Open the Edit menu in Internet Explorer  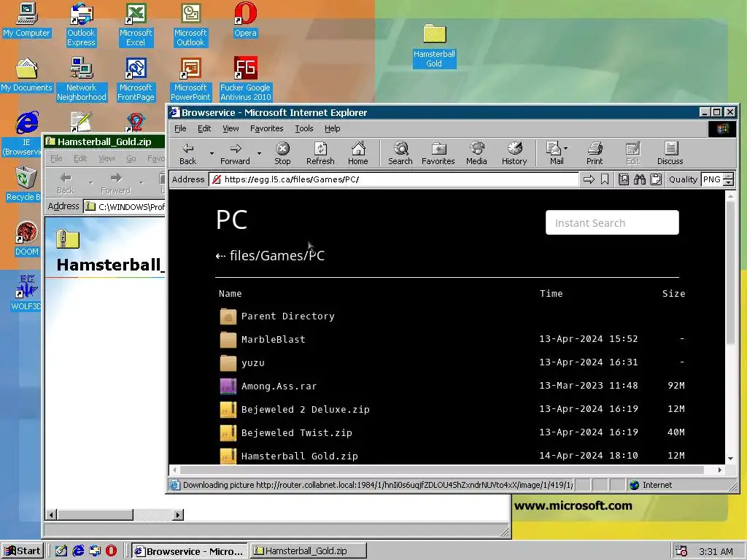[x=204, y=128]
